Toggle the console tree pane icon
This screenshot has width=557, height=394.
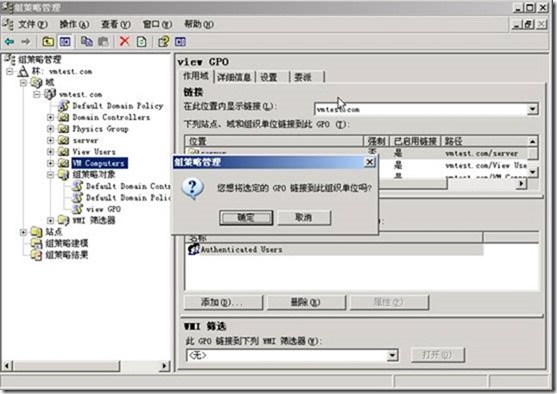[65, 42]
